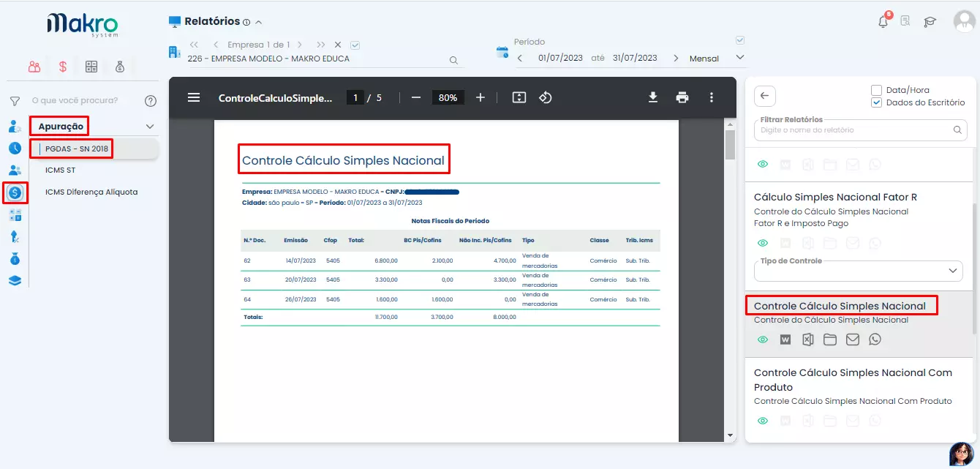980x469 pixels.
Task: Go to next period arrow
Action: pos(676,59)
